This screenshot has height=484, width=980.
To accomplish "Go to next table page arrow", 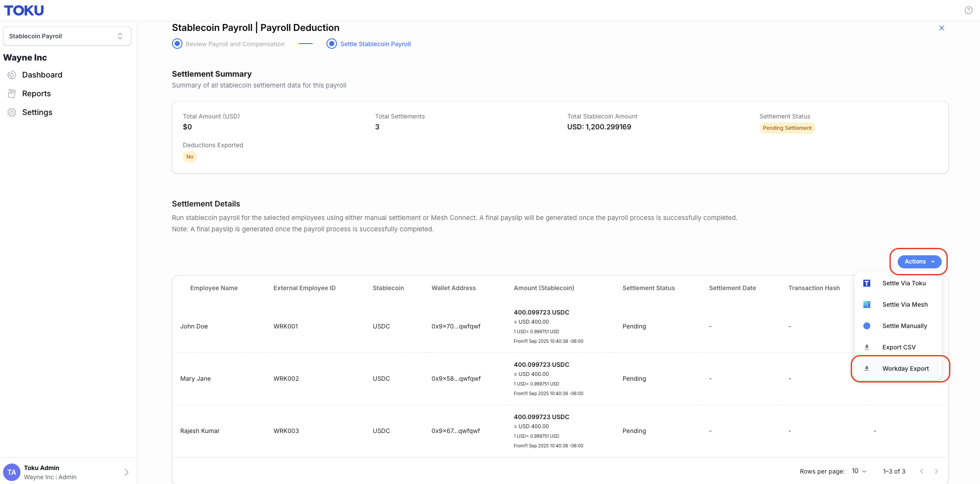I will 936,471.
